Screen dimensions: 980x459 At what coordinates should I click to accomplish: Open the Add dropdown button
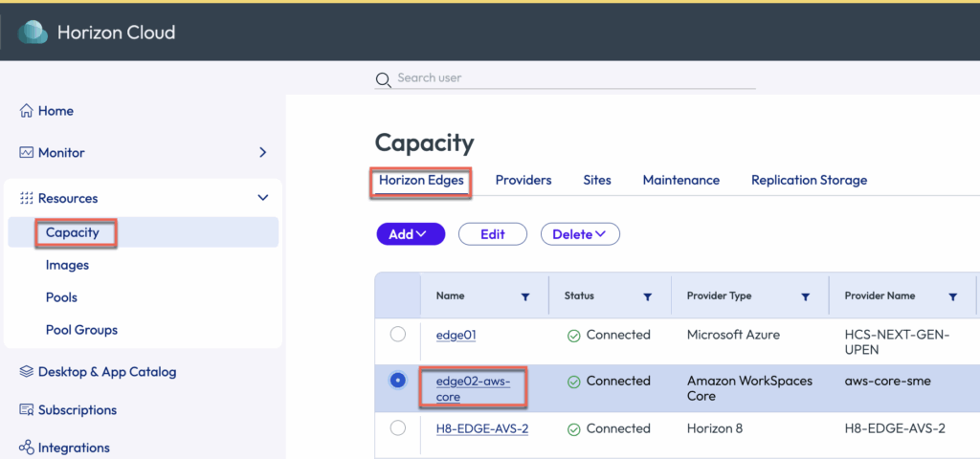pyautogui.click(x=411, y=234)
